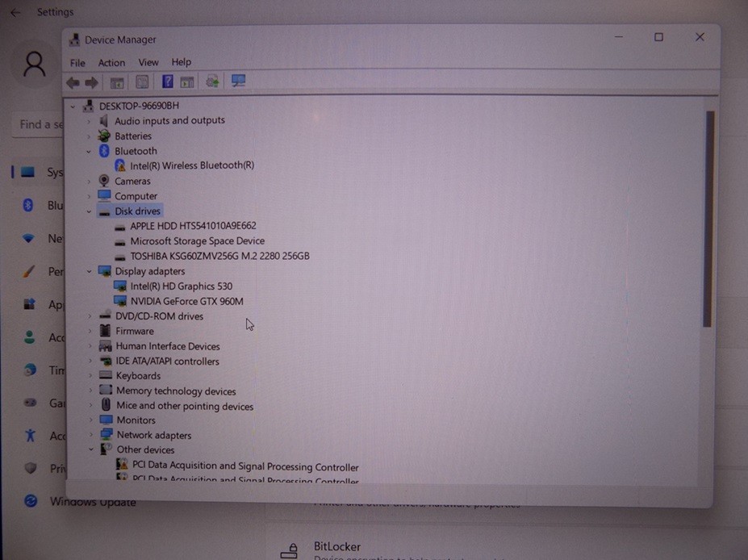The height and width of the screenshot is (560, 748).
Task: Click the Disk drives label
Action: (137, 211)
